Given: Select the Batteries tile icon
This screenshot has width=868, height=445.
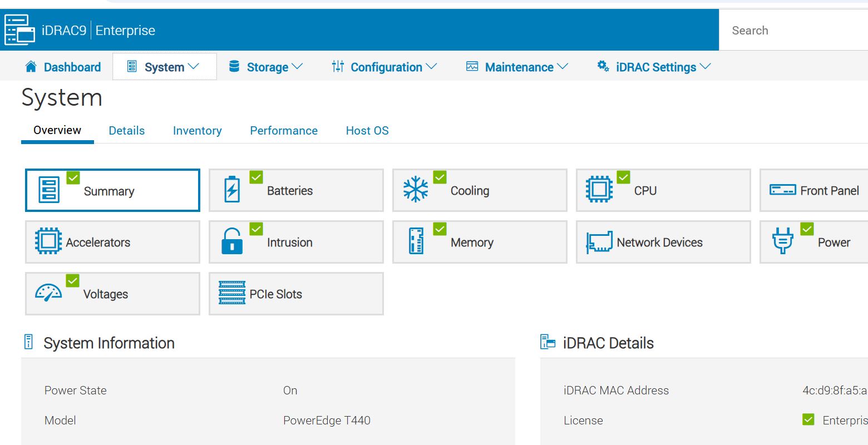Looking at the screenshot, I should point(232,190).
